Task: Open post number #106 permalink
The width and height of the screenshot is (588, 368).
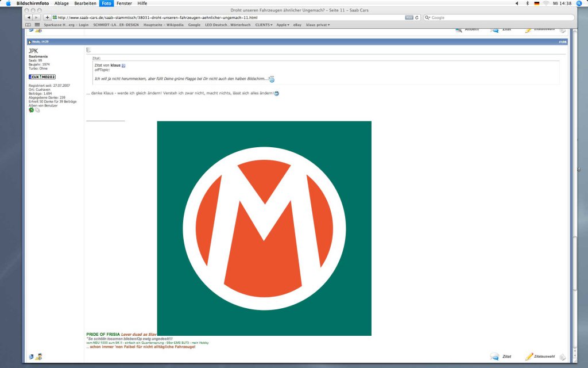Action: click(x=563, y=41)
